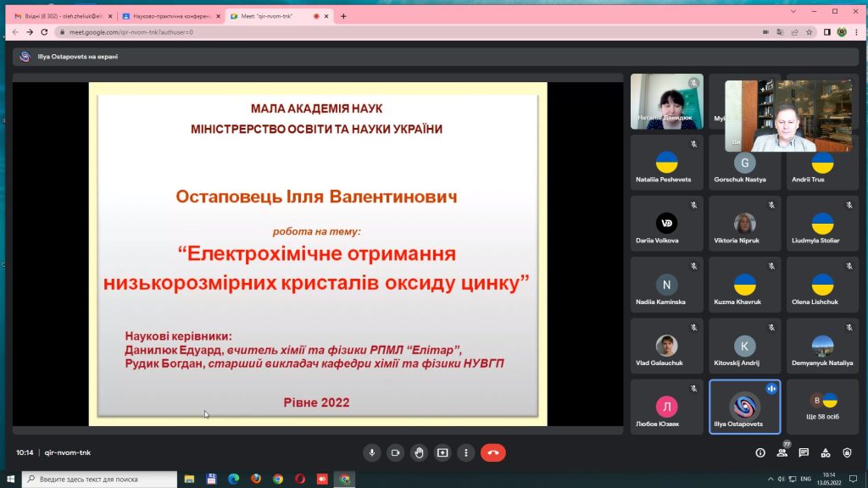Toggle the microphone in Meet controls
Viewport: 868px width, 488px height.
(x=372, y=452)
